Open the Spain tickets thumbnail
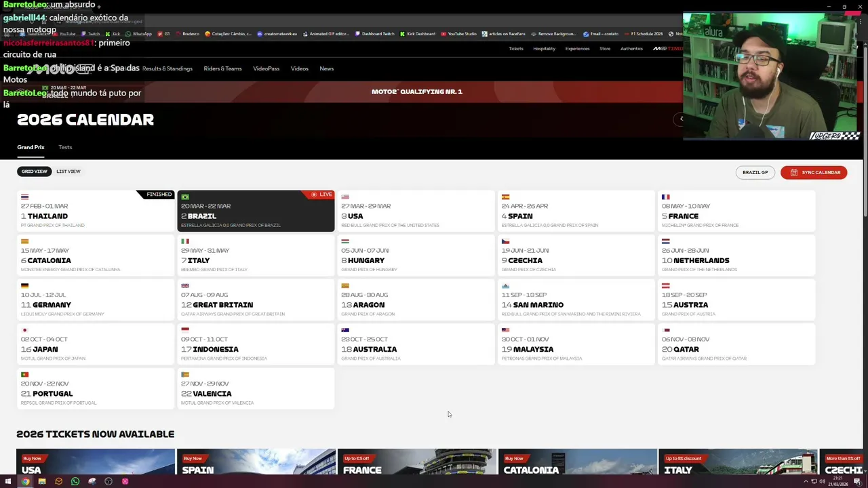Viewport: 868px width, 488px height. coord(256,462)
